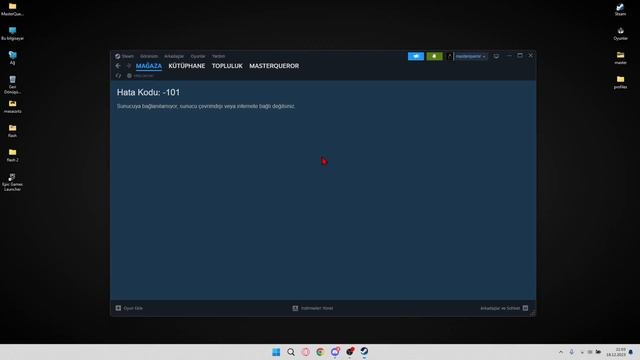Click the friends chat icon

coord(525,308)
